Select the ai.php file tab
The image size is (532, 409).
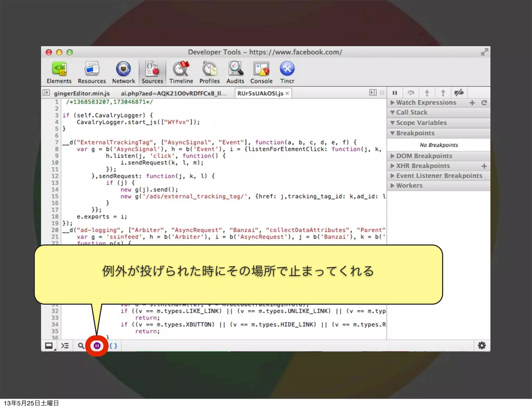point(174,93)
